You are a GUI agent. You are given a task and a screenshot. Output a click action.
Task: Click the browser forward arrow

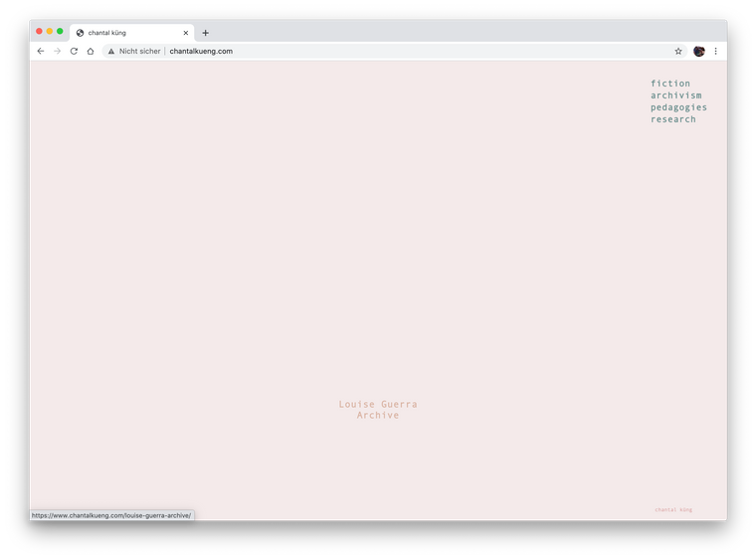click(57, 51)
